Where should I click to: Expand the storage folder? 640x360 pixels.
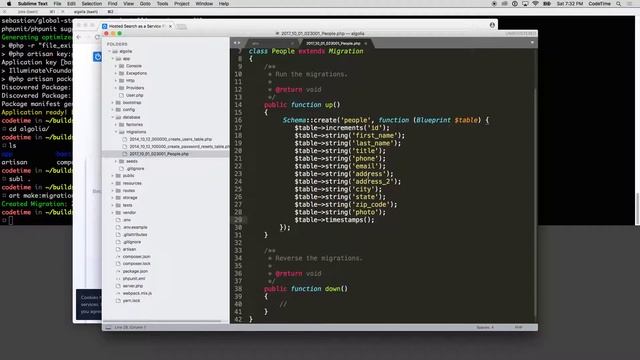(113, 198)
